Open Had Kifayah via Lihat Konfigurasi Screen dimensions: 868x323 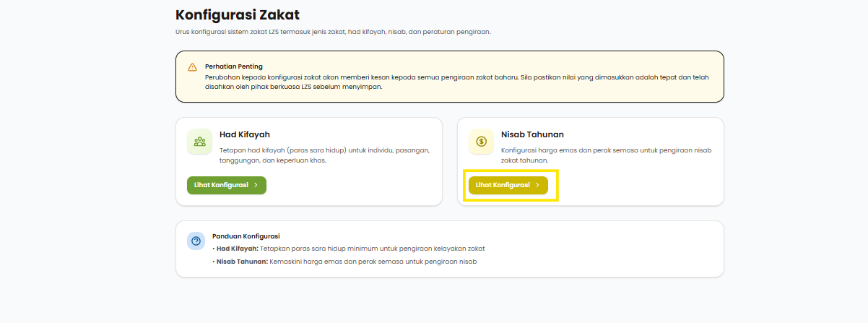coord(226,185)
